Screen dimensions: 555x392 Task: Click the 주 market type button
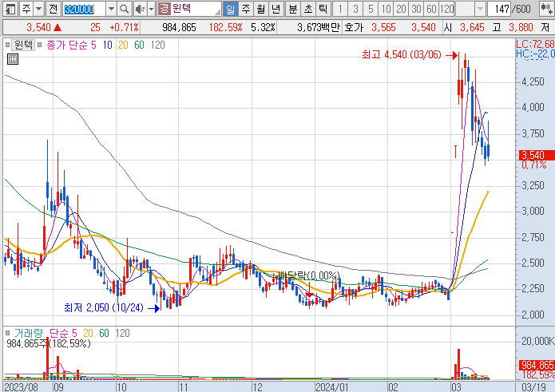coord(26,9)
